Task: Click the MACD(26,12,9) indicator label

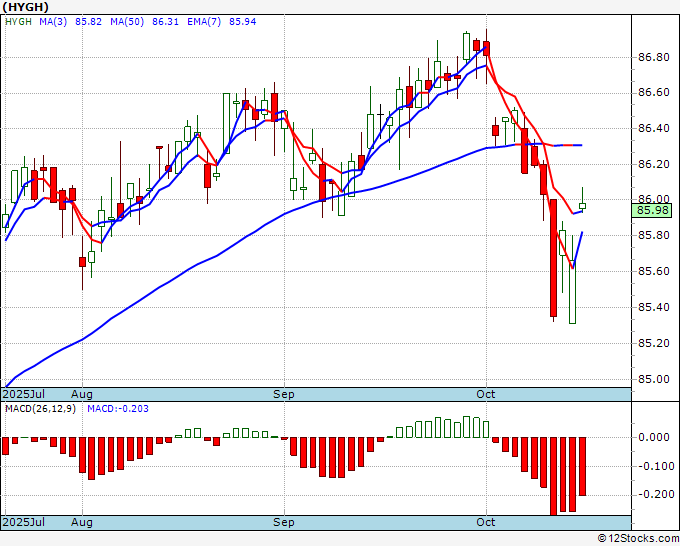Action: click(40, 409)
